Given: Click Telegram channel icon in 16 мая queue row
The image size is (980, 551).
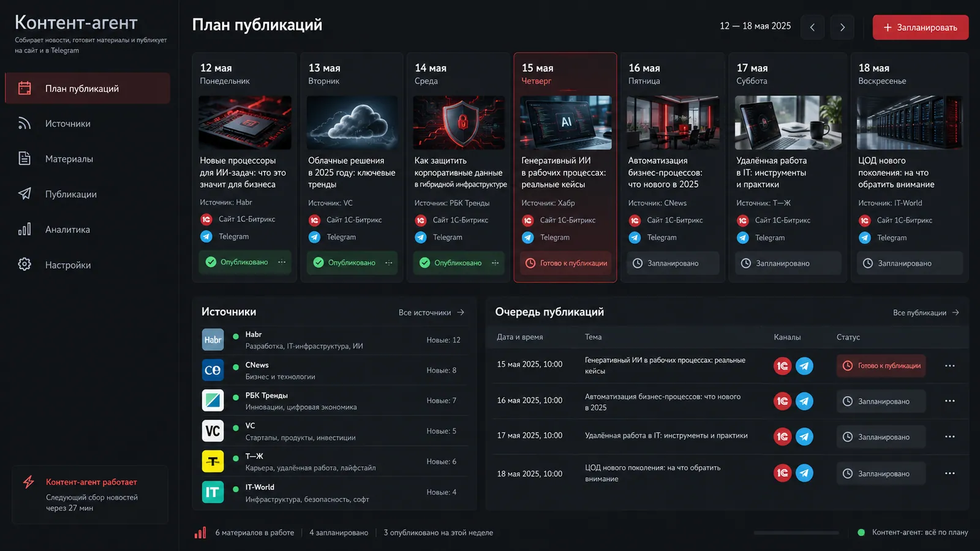Looking at the screenshot, I should click(804, 401).
